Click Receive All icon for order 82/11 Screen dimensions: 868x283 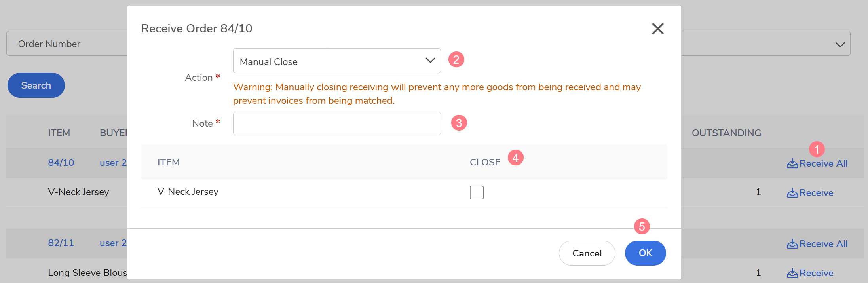coord(792,244)
